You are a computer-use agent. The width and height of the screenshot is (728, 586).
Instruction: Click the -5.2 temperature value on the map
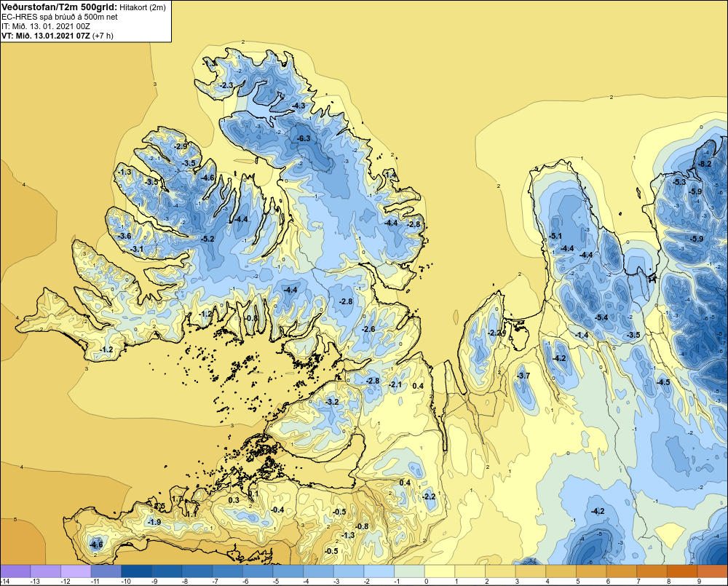(x=207, y=239)
